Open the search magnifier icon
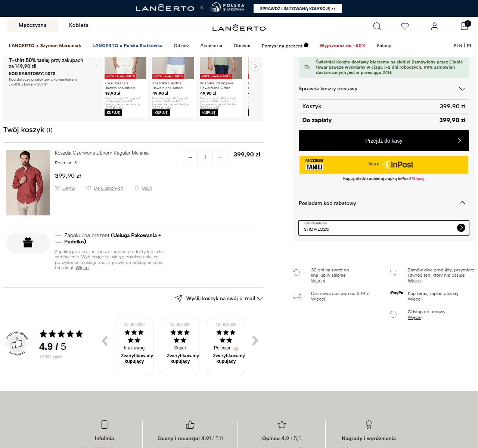The image size is (478, 448). pos(377,26)
